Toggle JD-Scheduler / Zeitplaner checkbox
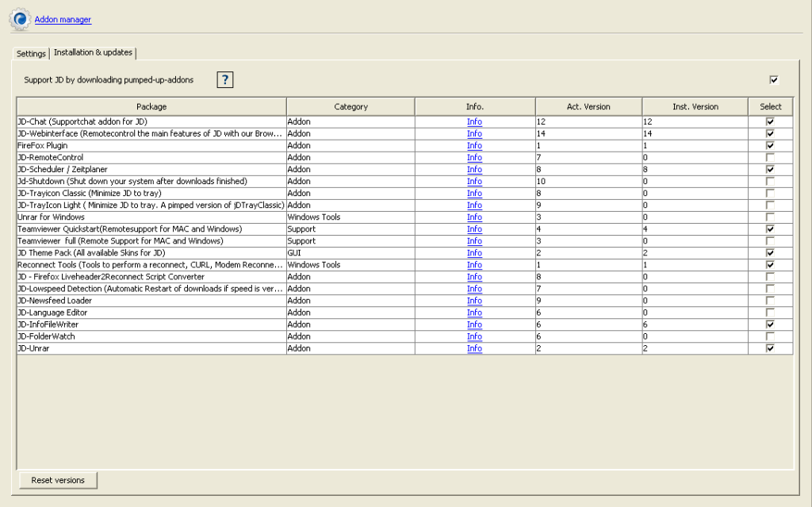The image size is (812, 507). (770, 170)
